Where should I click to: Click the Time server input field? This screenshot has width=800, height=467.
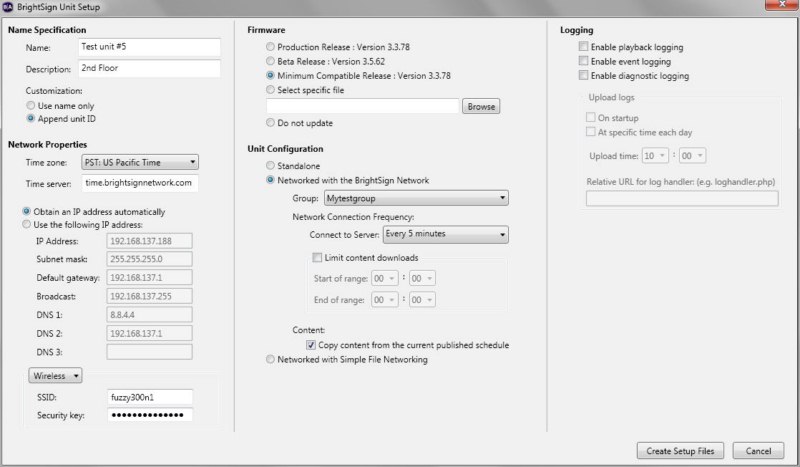tap(140, 183)
